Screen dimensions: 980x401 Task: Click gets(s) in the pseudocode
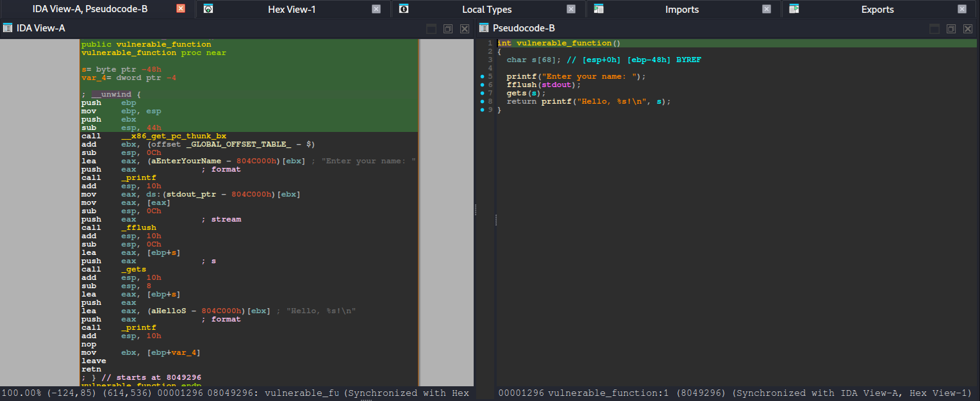pos(526,94)
